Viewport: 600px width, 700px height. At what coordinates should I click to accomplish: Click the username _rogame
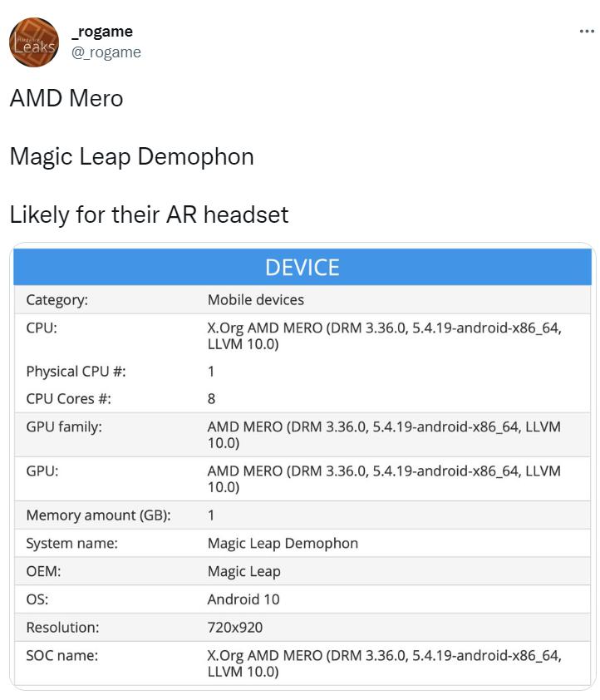100,31
